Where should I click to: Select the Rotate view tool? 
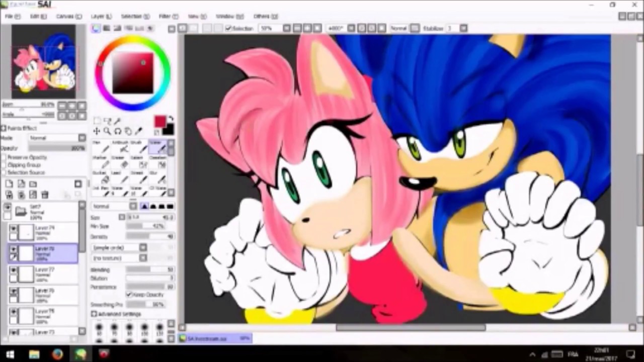(x=118, y=132)
